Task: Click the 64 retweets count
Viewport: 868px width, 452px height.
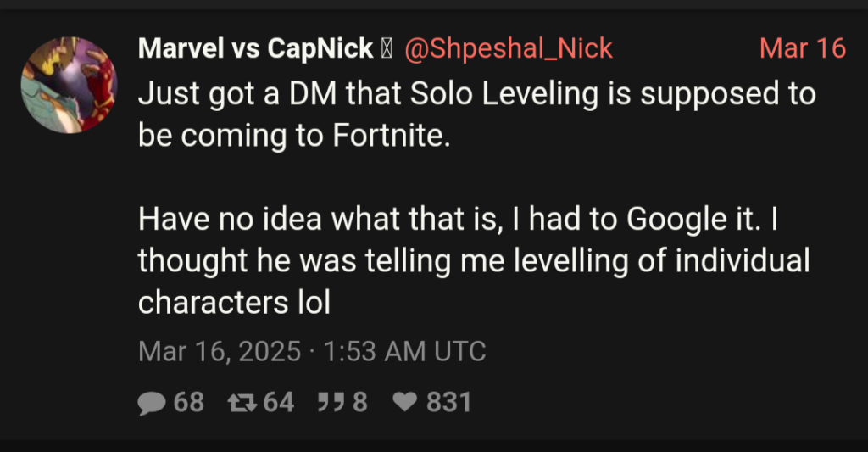Action: coord(279,401)
